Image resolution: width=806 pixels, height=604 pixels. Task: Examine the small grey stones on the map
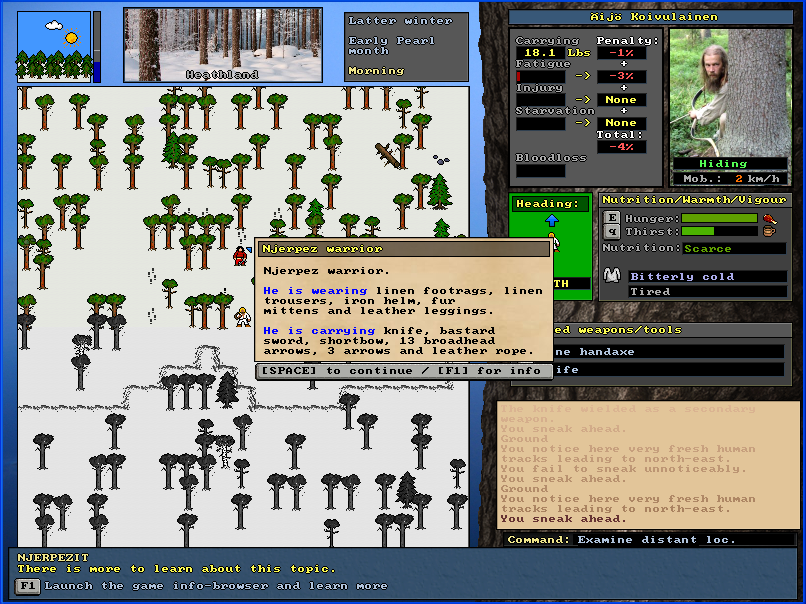pyautogui.click(x=441, y=159)
